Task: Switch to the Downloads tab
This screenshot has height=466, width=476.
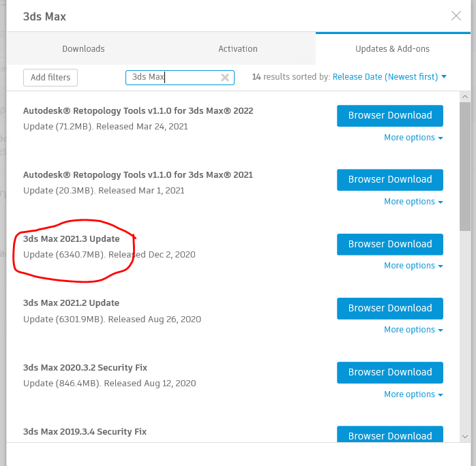Action: tap(83, 49)
